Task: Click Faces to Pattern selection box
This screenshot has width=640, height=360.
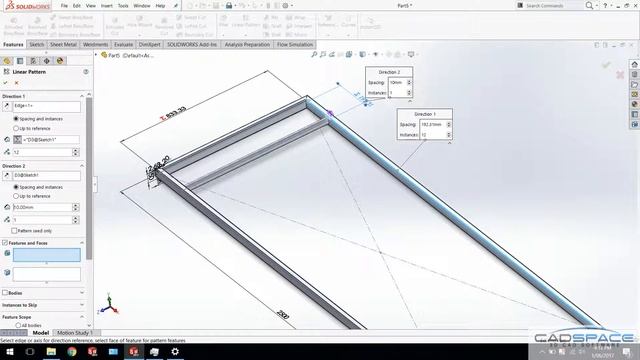Action: pos(47,274)
